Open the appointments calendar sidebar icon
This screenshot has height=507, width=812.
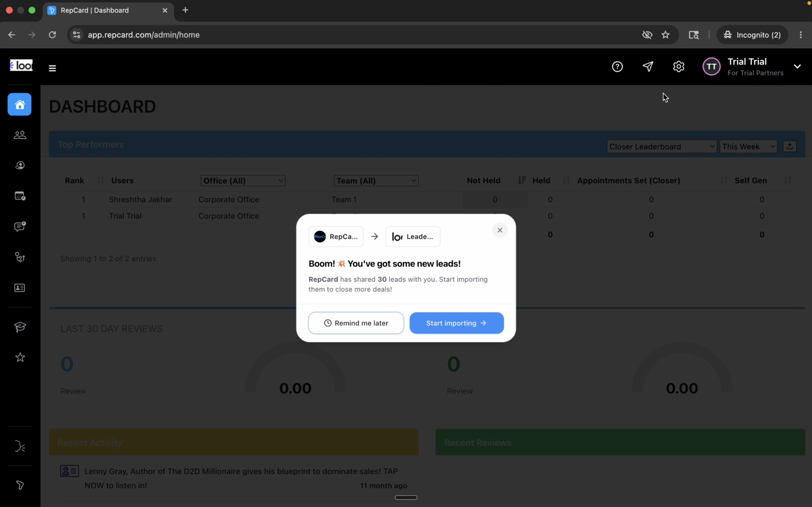click(20, 196)
